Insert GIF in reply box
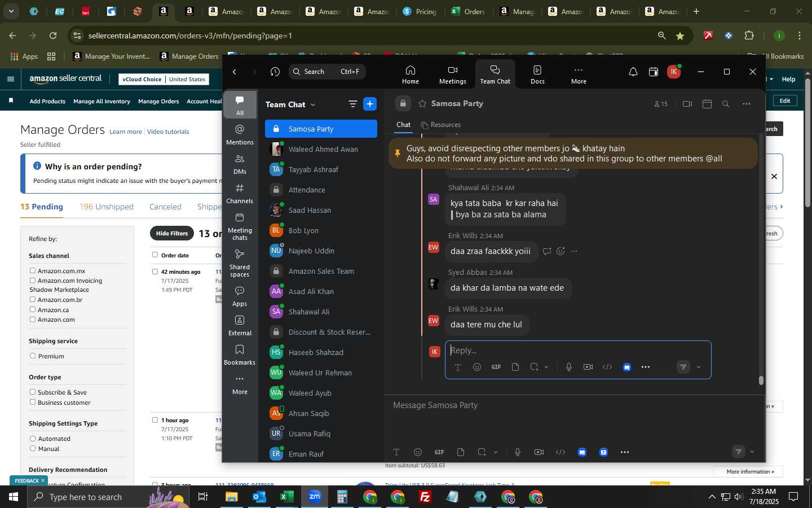 496,367
